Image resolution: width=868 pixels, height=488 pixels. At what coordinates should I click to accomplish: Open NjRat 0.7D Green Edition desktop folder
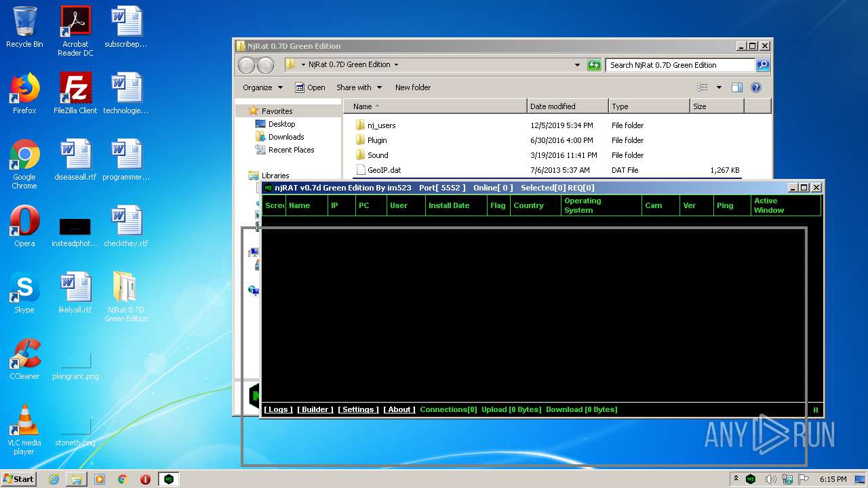click(x=126, y=297)
